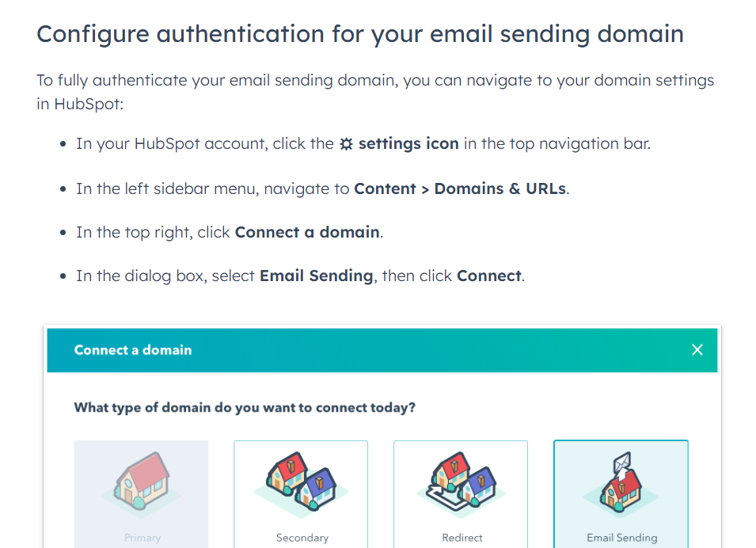Click the Email Sending envelope house illustration
Viewport: 756px width, 548px height.
[x=621, y=481]
